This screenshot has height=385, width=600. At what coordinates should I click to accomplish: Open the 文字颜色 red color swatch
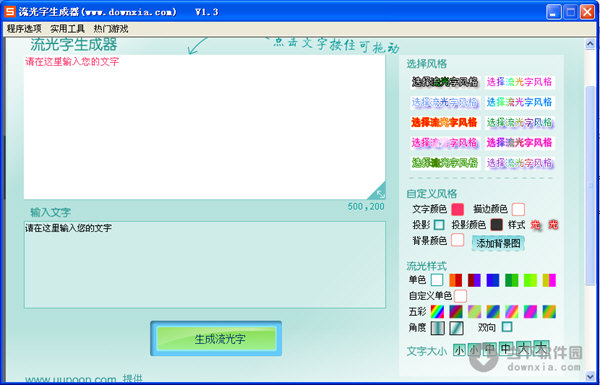coord(457,209)
